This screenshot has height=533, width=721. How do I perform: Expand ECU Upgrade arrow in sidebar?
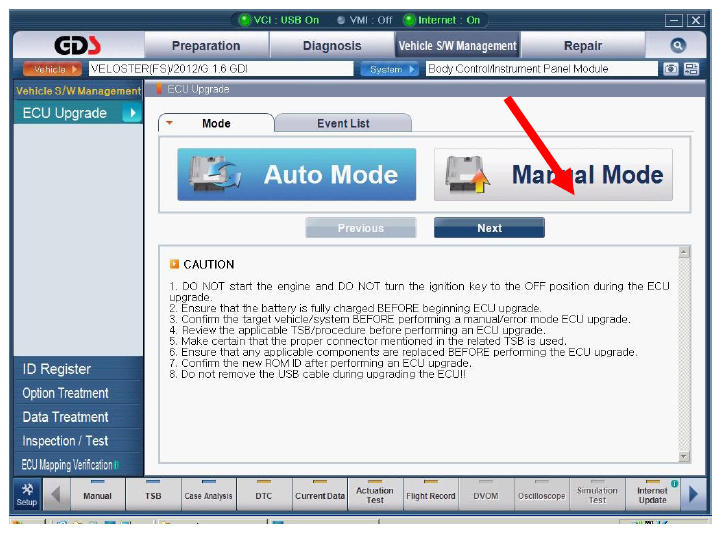pyautogui.click(x=132, y=113)
